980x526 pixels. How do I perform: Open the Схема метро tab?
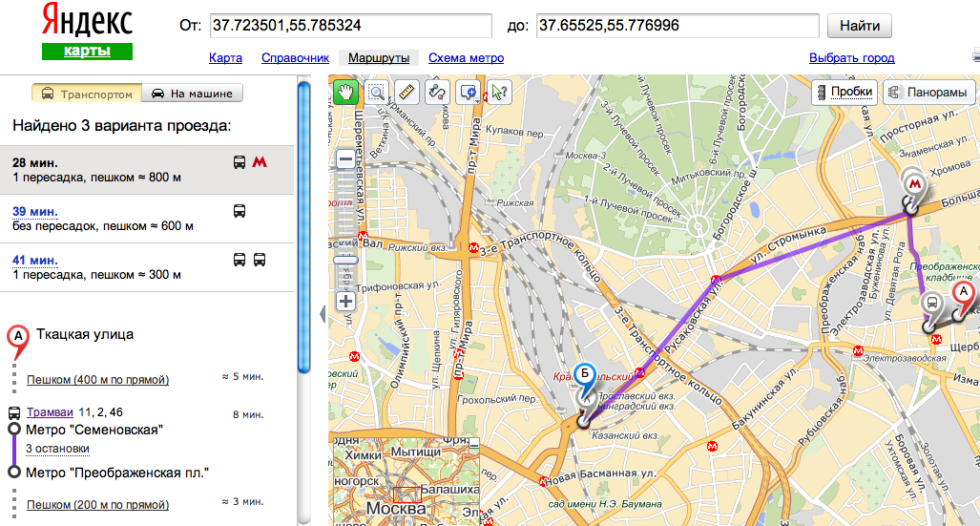tap(466, 58)
